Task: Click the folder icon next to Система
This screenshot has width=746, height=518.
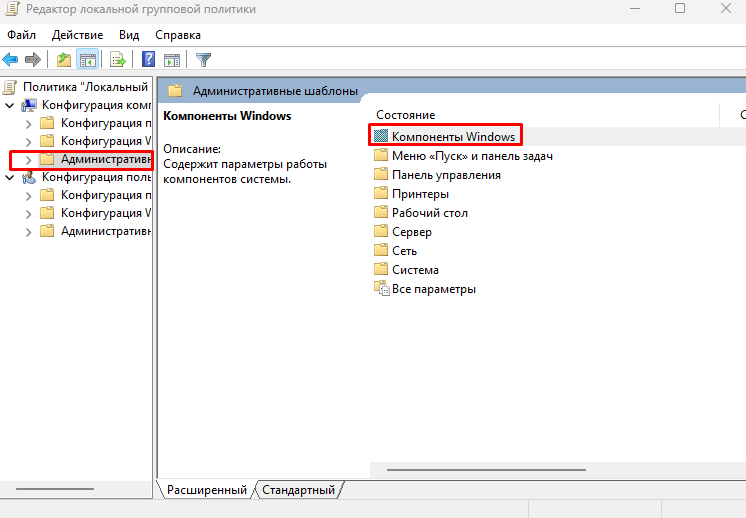Action: (381, 269)
